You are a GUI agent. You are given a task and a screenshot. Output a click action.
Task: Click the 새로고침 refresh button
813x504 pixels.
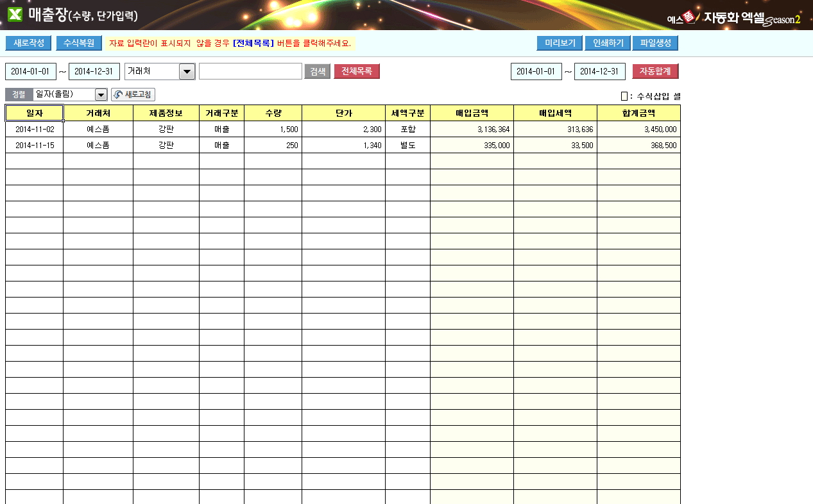[x=133, y=95]
